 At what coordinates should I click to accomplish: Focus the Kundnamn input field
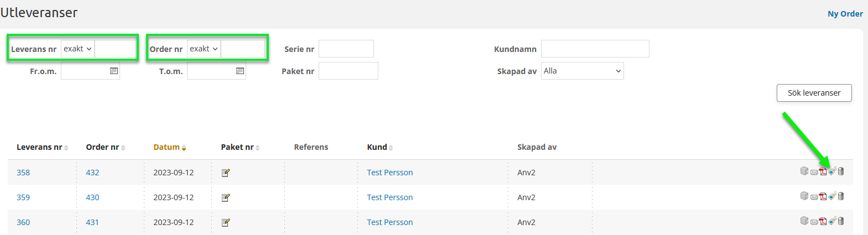tap(595, 49)
